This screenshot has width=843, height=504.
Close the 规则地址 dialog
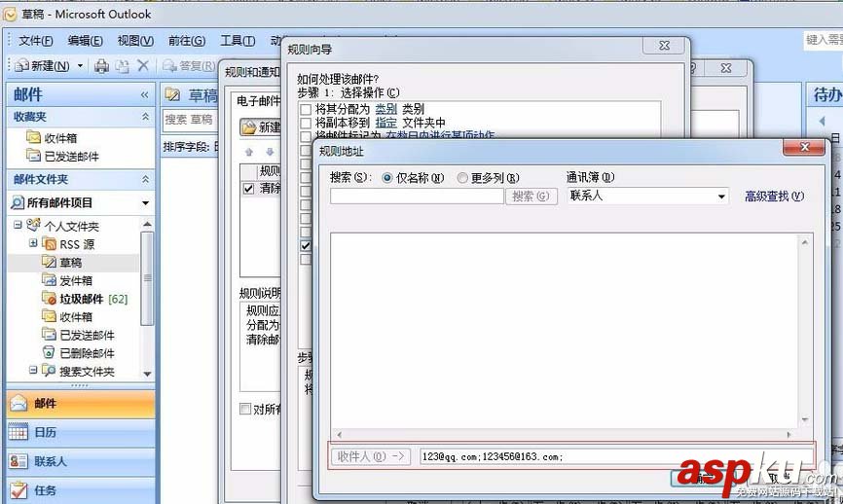coord(804,147)
